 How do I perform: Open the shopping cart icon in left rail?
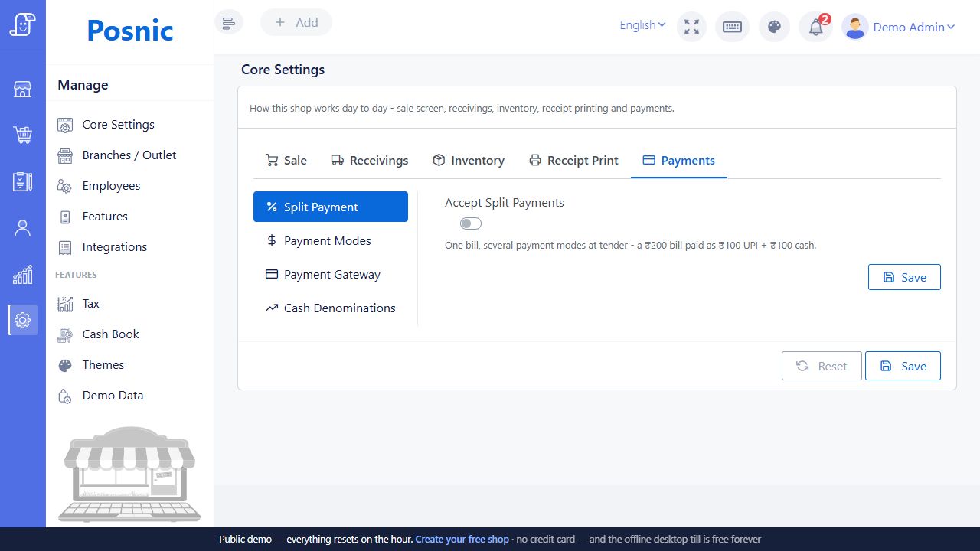[x=22, y=135]
